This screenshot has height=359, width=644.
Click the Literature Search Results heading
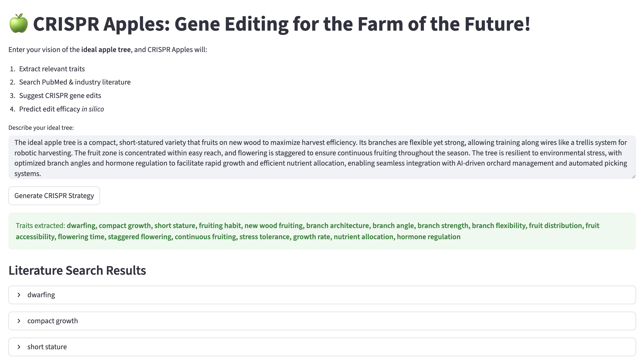tap(77, 271)
